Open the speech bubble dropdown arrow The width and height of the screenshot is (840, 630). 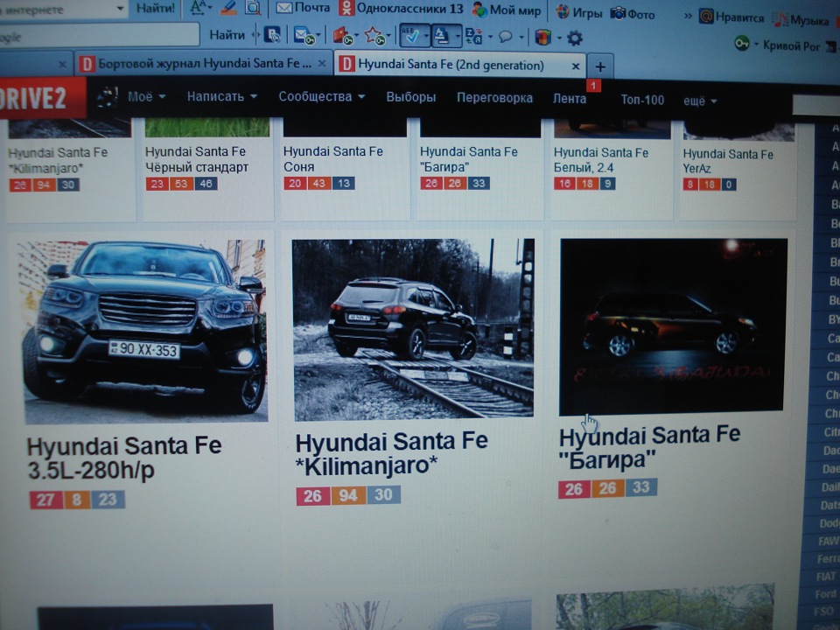click(x=521, y=38)
